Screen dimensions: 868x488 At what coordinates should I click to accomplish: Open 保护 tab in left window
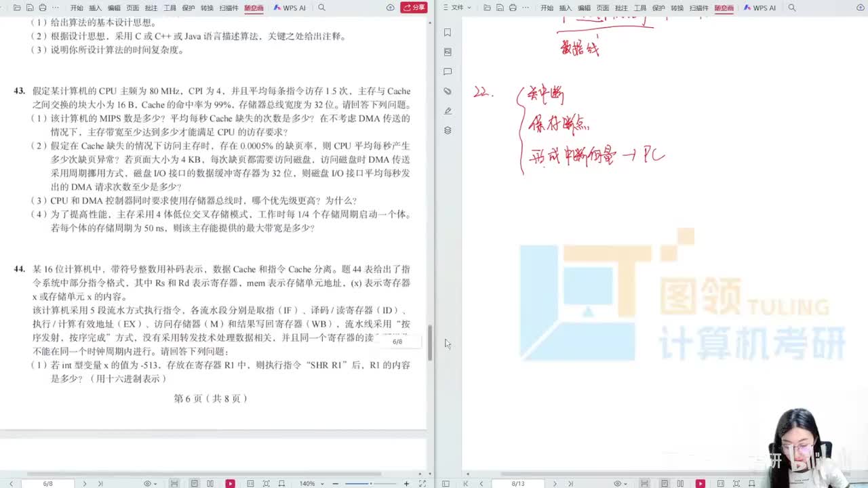(x=189, y=8)
